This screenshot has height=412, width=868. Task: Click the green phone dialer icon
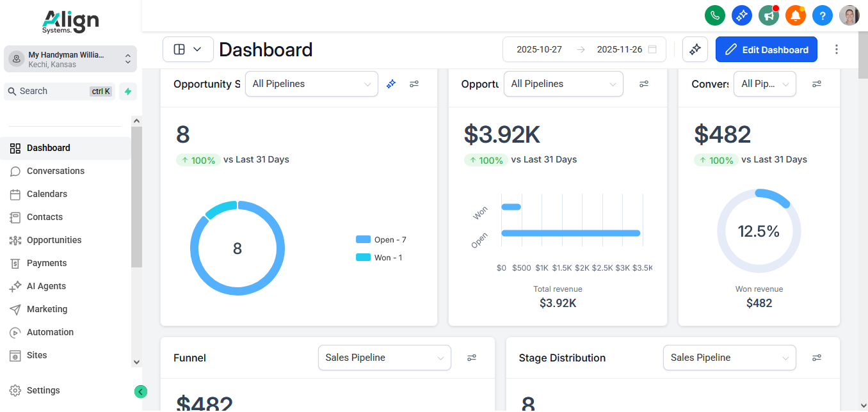(714, 15)
